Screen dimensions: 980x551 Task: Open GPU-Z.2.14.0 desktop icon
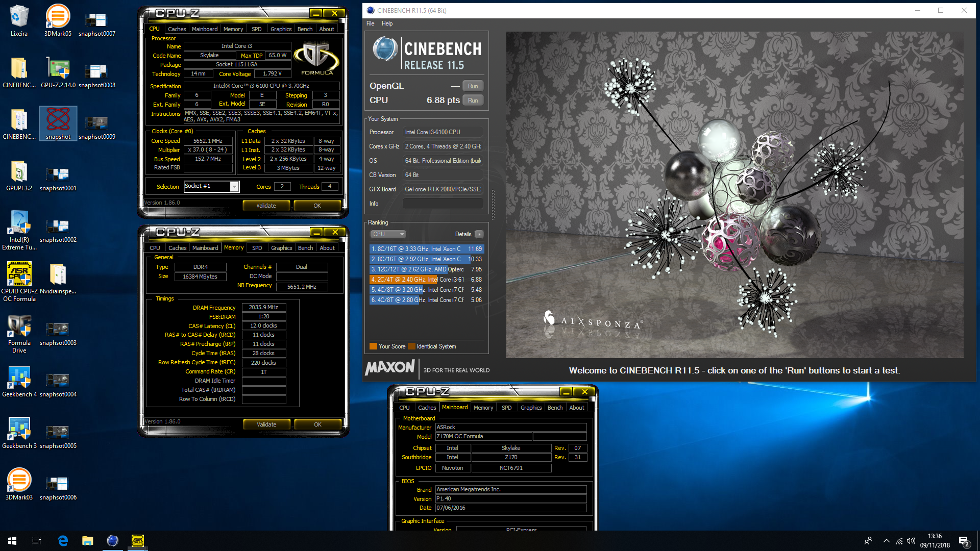pyautogui.click(x=58, y=72)
